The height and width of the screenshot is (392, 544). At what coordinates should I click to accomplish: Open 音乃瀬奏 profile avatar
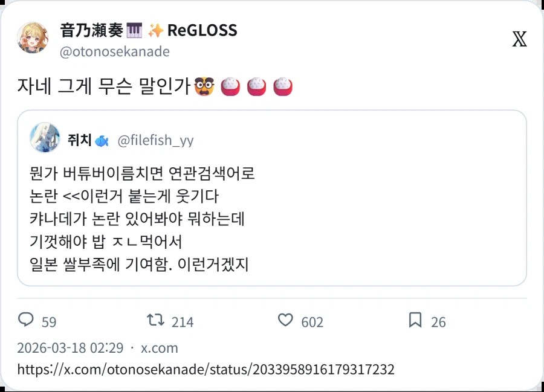[33, 37]
